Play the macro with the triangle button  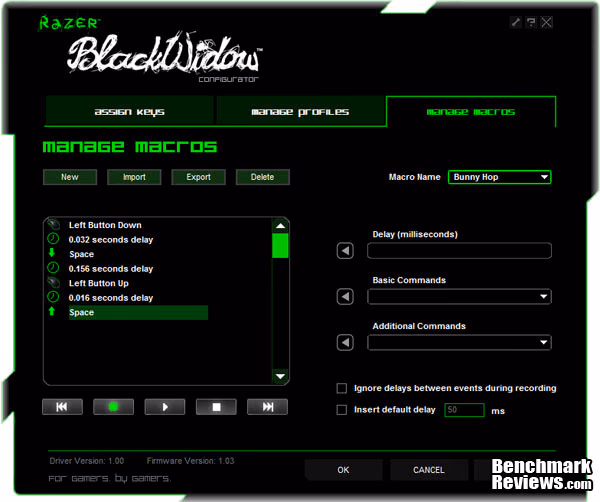coord(165,407)
